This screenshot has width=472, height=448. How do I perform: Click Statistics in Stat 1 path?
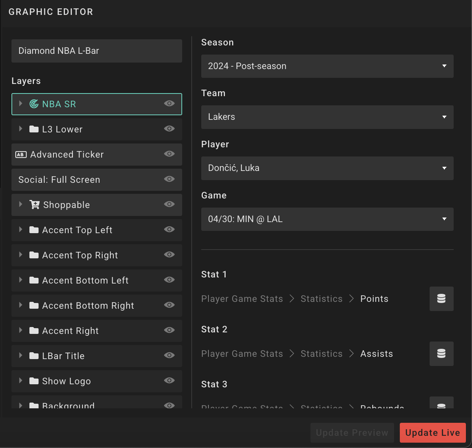pyautogui.click(x=321, y=299)
